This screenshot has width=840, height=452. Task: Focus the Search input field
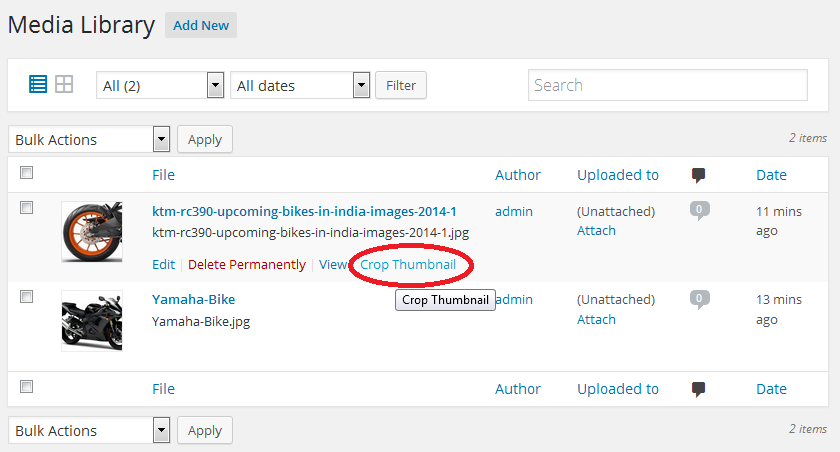(668, 85)
